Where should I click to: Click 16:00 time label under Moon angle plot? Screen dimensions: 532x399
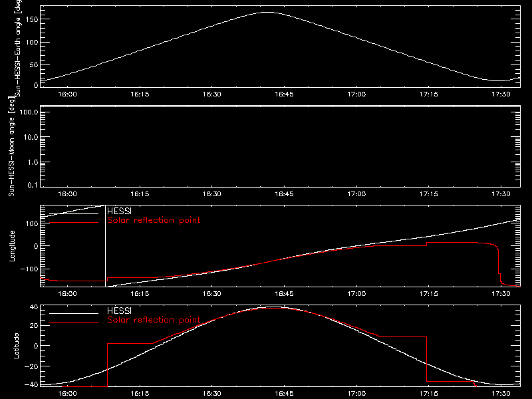coord(67,194)
